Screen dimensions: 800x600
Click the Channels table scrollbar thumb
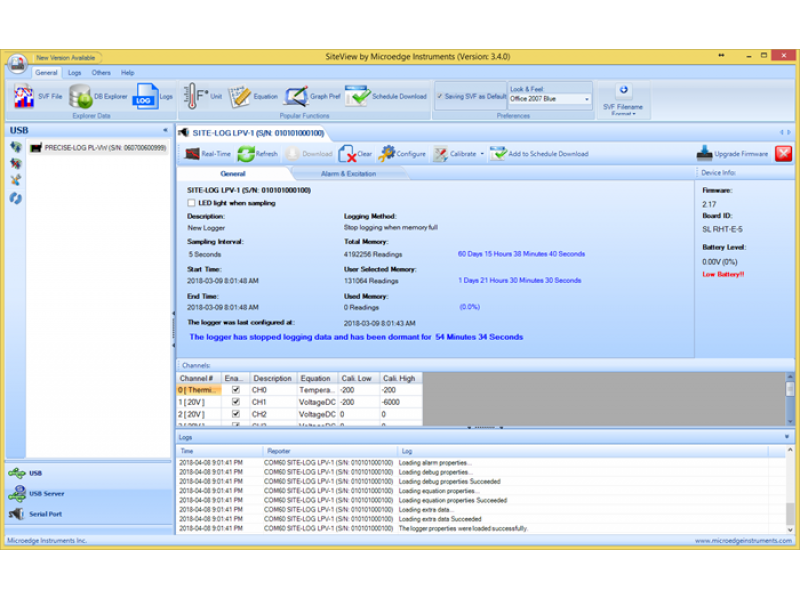coord(790,389)
